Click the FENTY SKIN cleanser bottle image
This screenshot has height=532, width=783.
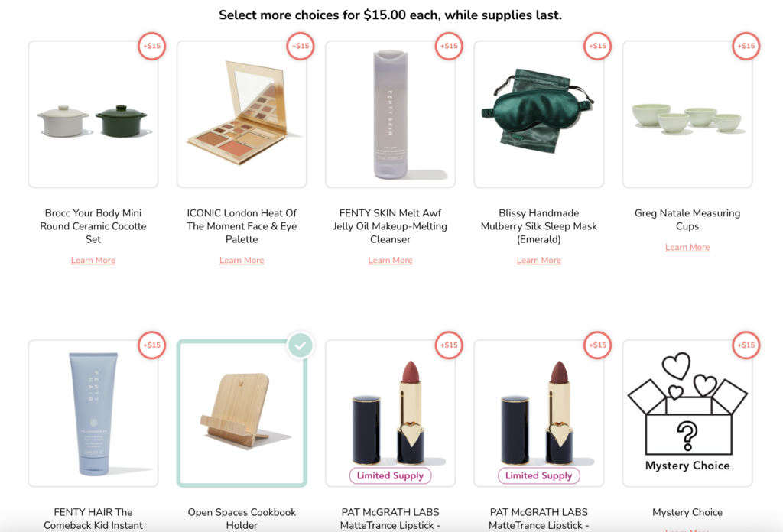click(390, 113)
